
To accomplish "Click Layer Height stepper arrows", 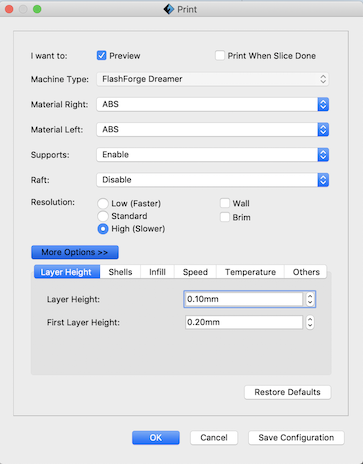I will (x=310, y=299).
